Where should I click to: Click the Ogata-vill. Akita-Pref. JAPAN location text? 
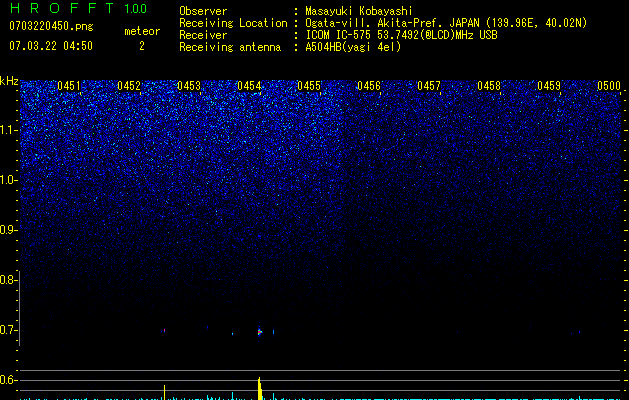pyautogui.click(x=446, y=23)
